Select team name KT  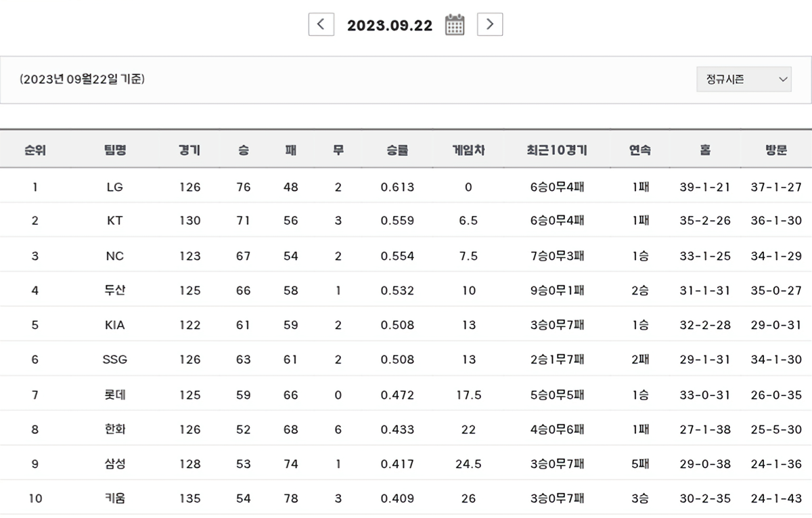pos(115,221)
